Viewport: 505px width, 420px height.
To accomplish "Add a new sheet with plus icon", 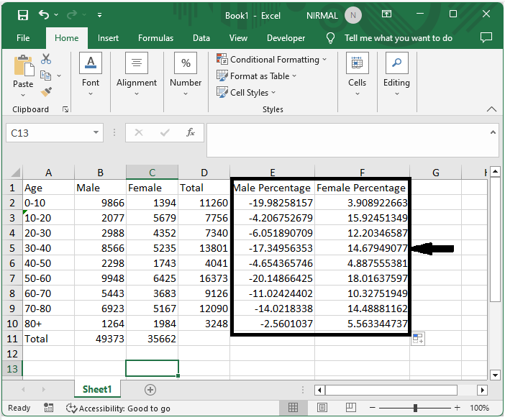I will click(x=150, y=389).
